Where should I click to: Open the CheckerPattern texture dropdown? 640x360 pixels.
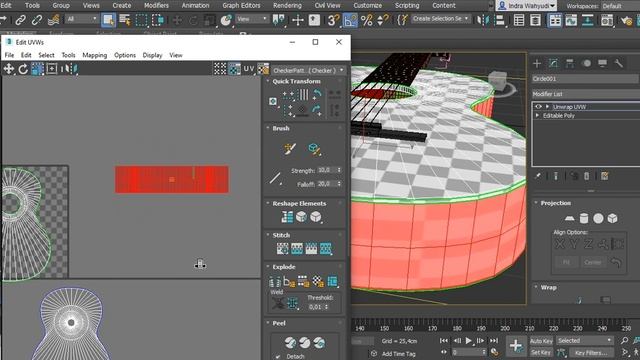click(309, 70)
